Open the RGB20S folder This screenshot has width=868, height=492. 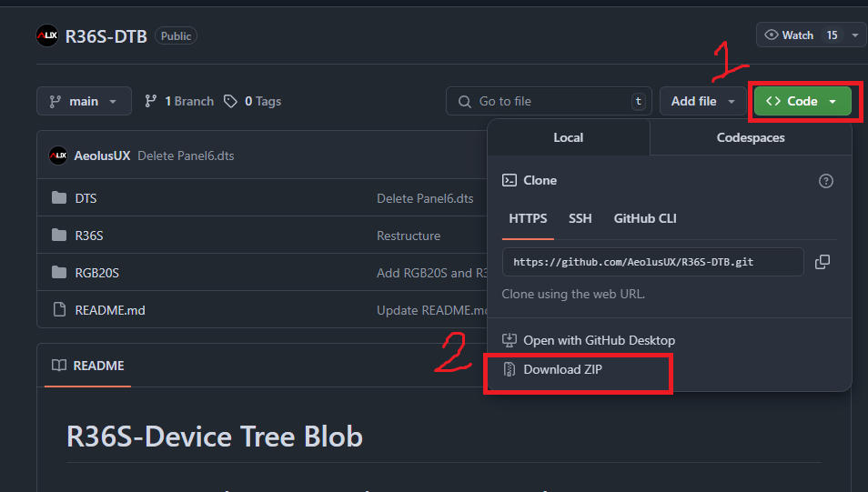(96, 273)
